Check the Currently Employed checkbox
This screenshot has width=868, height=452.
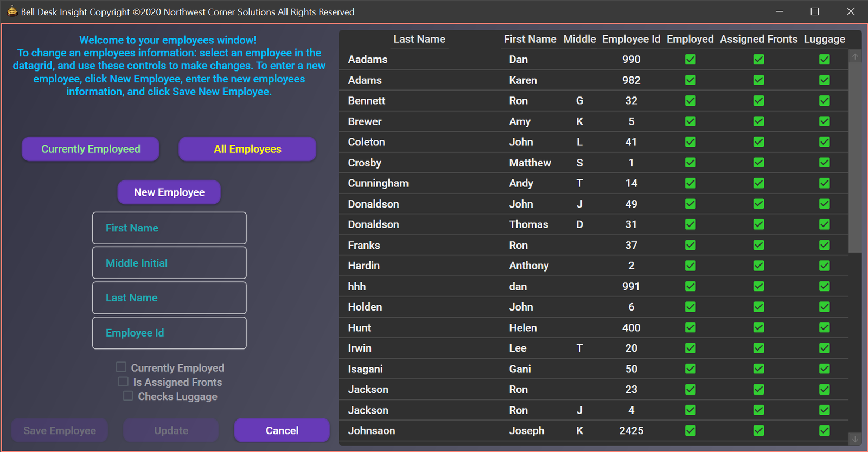122,367
